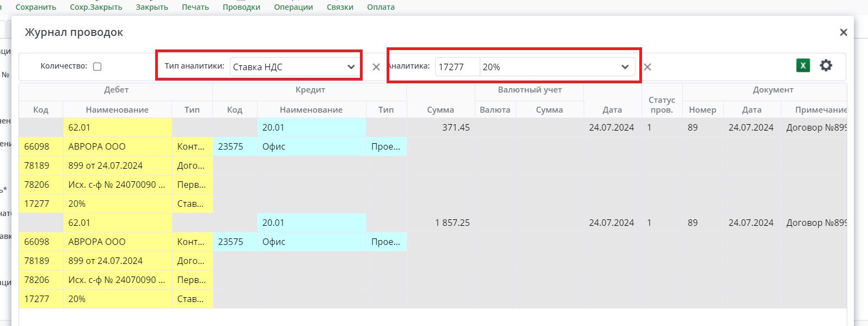Open the Связки menu

click(340, 7)
